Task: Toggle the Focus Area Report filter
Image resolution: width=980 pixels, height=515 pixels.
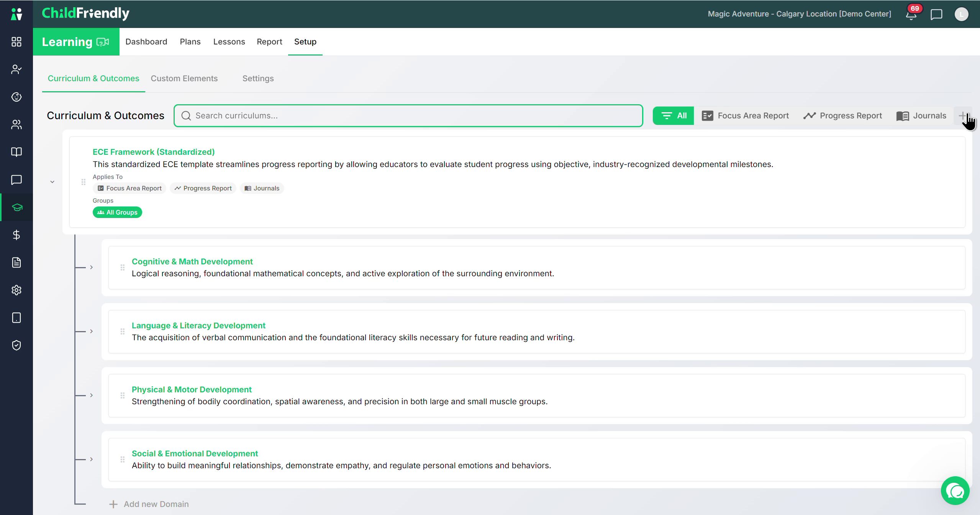Action: [x=745, y=116]
